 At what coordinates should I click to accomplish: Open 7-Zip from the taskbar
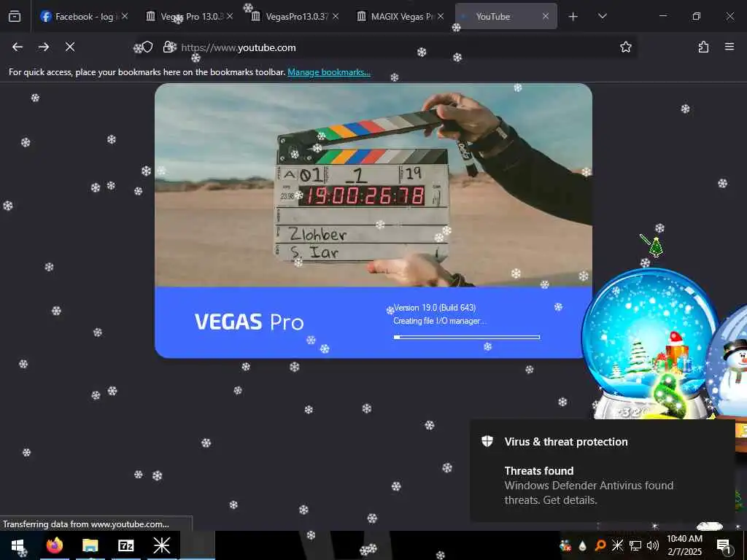[x=125, y=545]
